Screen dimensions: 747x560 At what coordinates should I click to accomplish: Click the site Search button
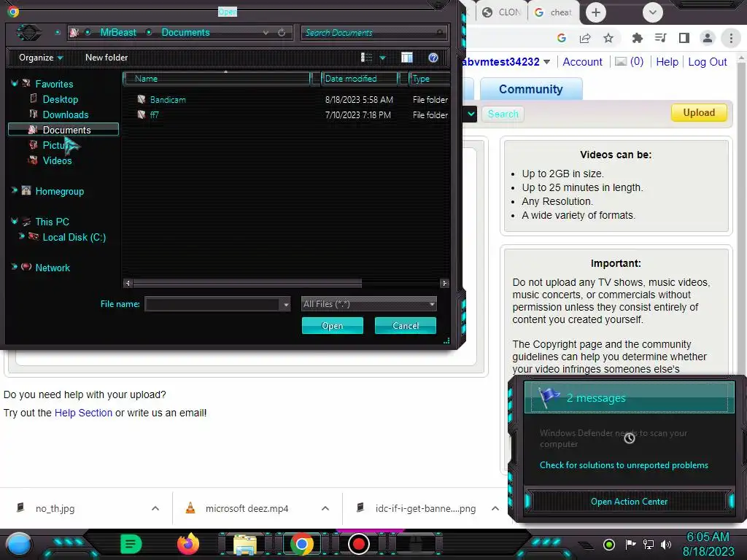[x=503, y=114]
